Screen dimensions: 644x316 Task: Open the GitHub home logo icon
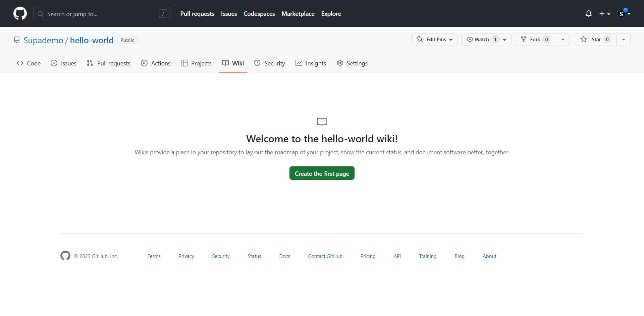(20, 13)
